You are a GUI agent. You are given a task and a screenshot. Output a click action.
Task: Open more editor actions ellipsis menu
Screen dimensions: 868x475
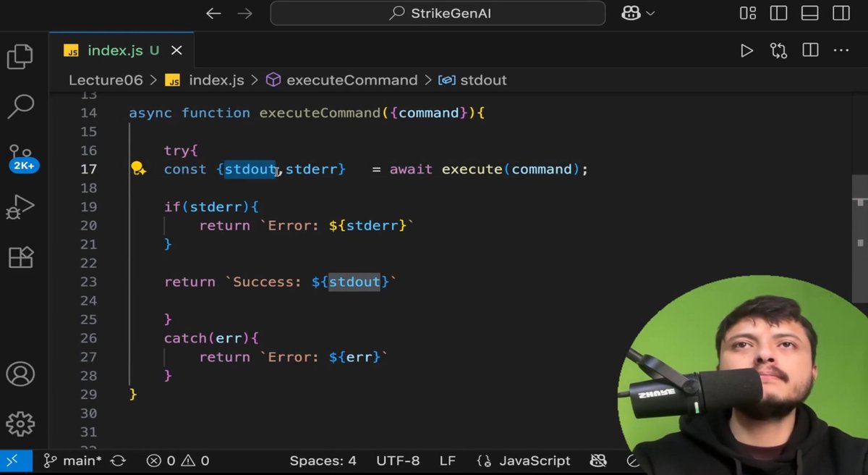point(841,50)
